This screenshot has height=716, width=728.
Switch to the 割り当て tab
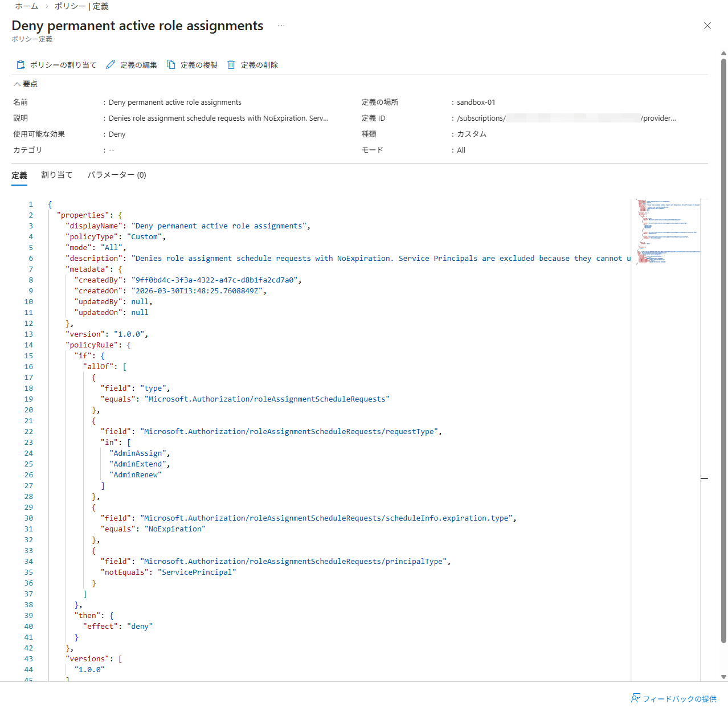(x=57, y=175)
